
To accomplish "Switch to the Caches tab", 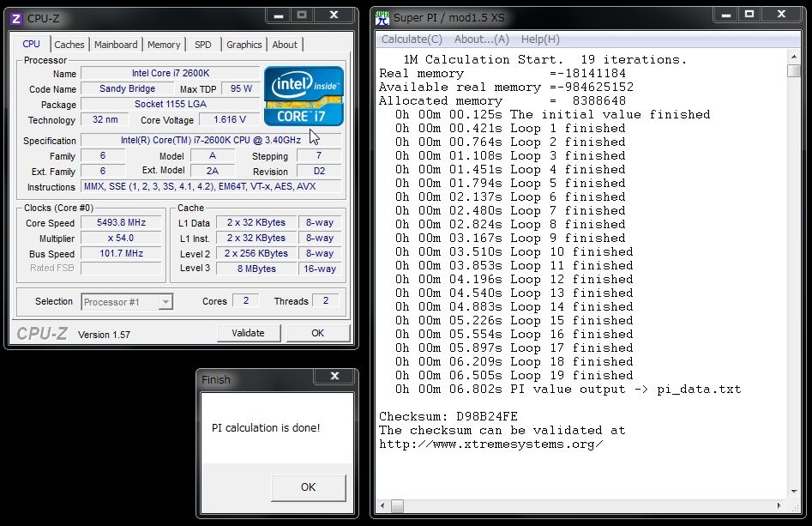I will click(69, 45).
